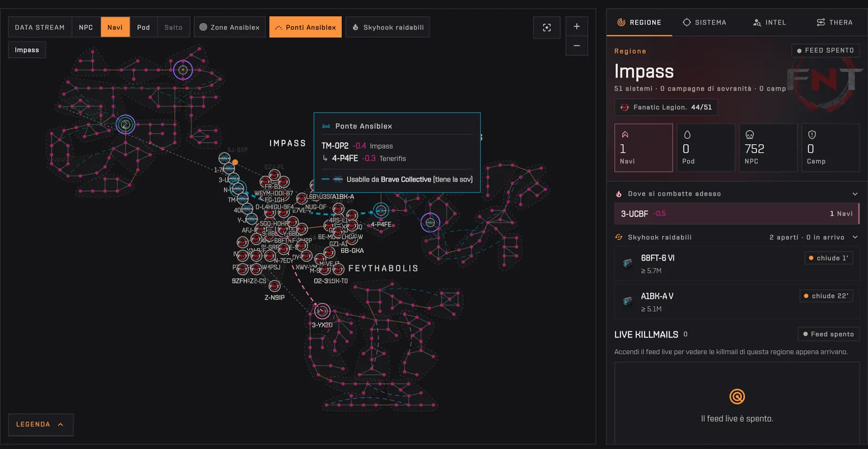Click the A1BK-A V skyhook icon

click(x=628, y=302)
